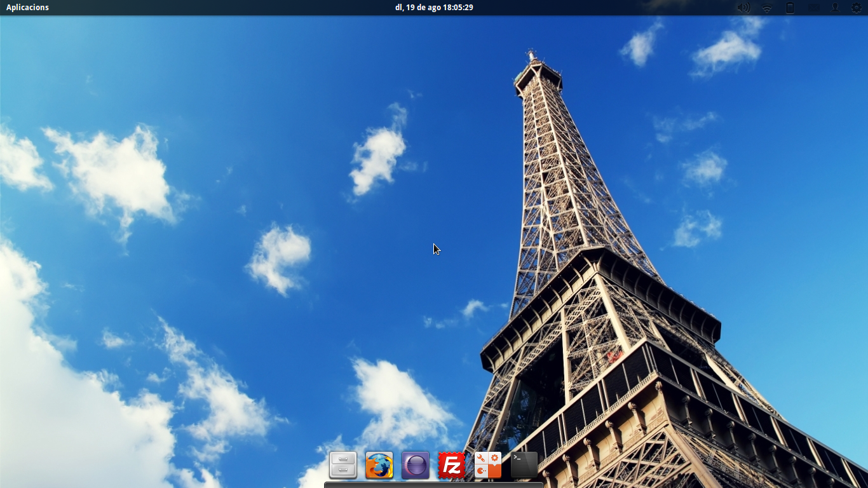Launch Firefox from the dock
Screen dimensions: 868x488
379,465
